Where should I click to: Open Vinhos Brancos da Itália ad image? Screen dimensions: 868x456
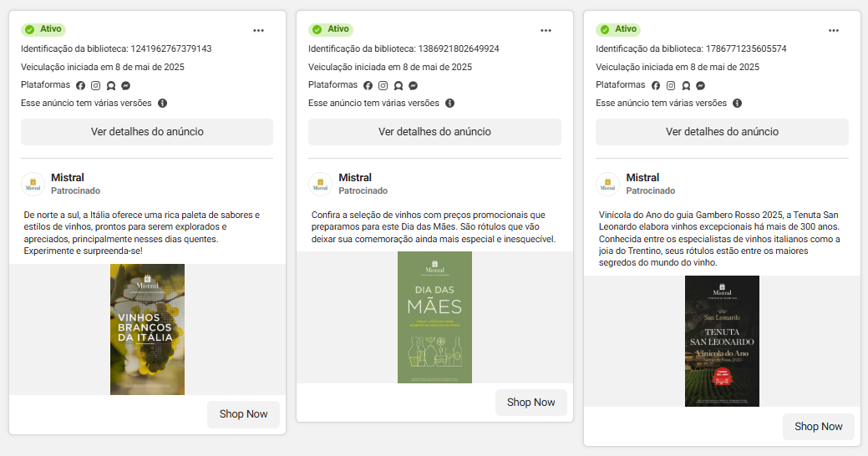(x=147, y=329)
